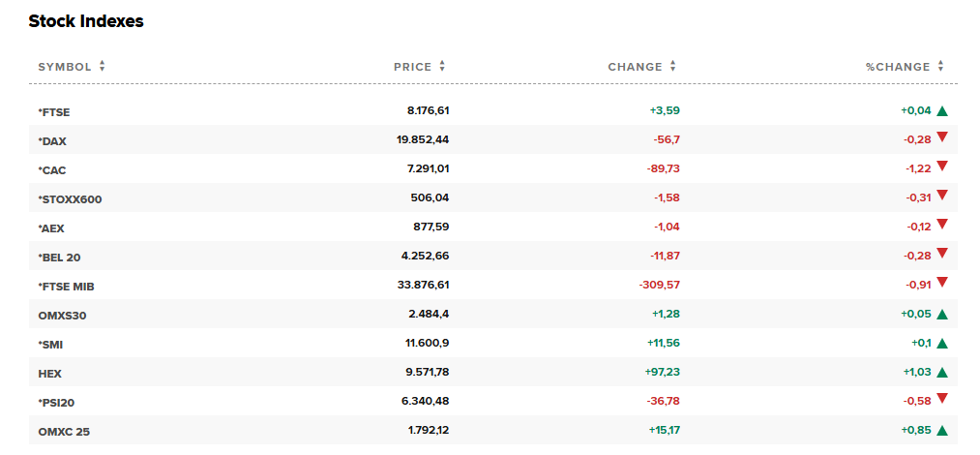Screen dimensions: 980x455
Task: Click the SYMBOL column header label
Action: [65, 67]
